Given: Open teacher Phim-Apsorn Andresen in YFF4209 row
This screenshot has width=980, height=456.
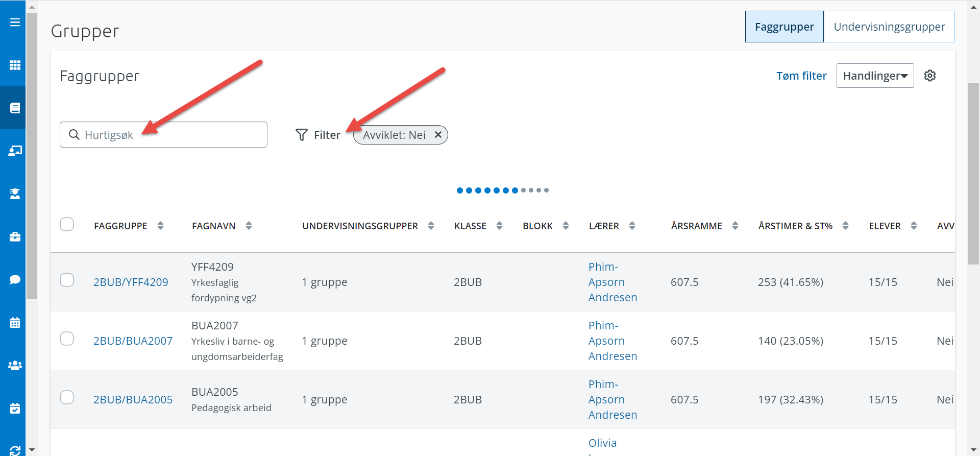Looking at the screenshot, I should [612, 282].
